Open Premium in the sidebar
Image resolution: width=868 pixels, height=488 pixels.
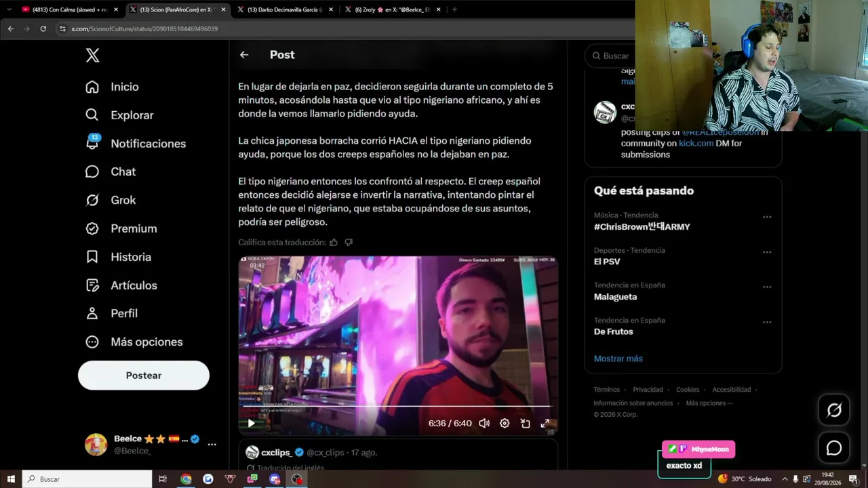pos(121,229)
